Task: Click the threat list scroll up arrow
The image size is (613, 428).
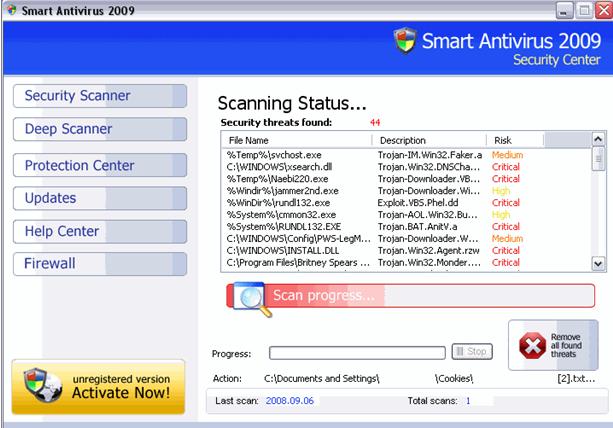Action: (598, 139)
